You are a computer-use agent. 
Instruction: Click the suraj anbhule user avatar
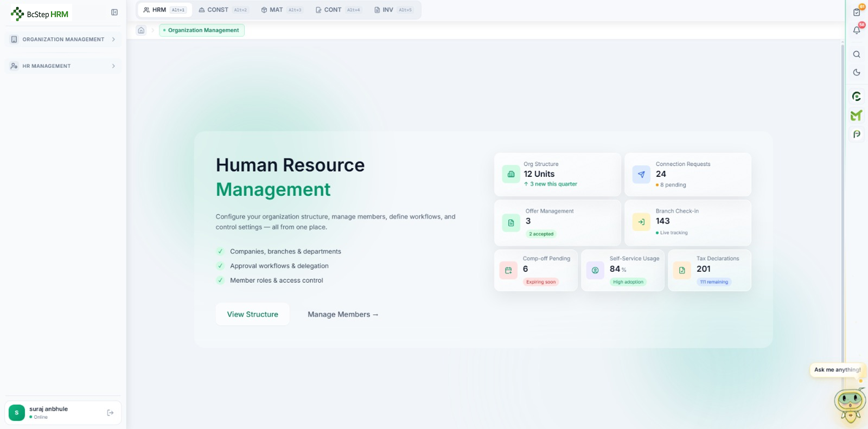[x=17, y=413]
